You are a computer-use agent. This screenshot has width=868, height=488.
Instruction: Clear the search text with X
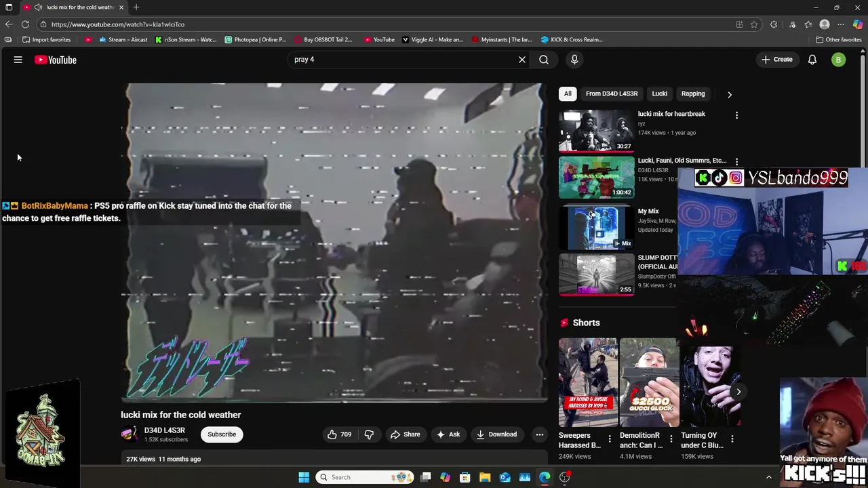click(522, 60)
